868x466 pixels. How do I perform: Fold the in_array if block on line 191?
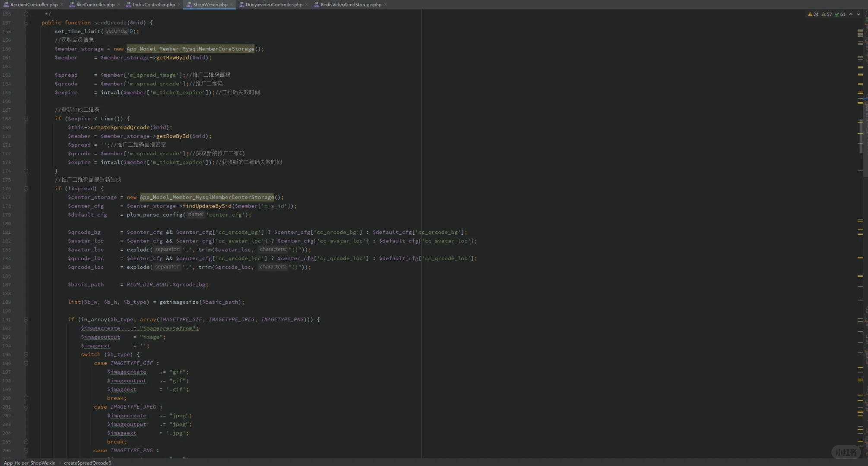(x=26, y=319)
